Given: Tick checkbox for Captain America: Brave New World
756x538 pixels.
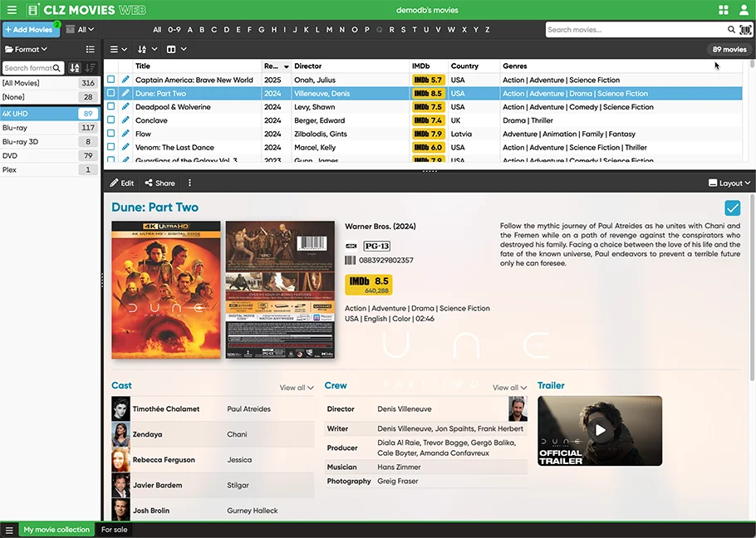Looking at the screenshot, I should click(110, 79).
